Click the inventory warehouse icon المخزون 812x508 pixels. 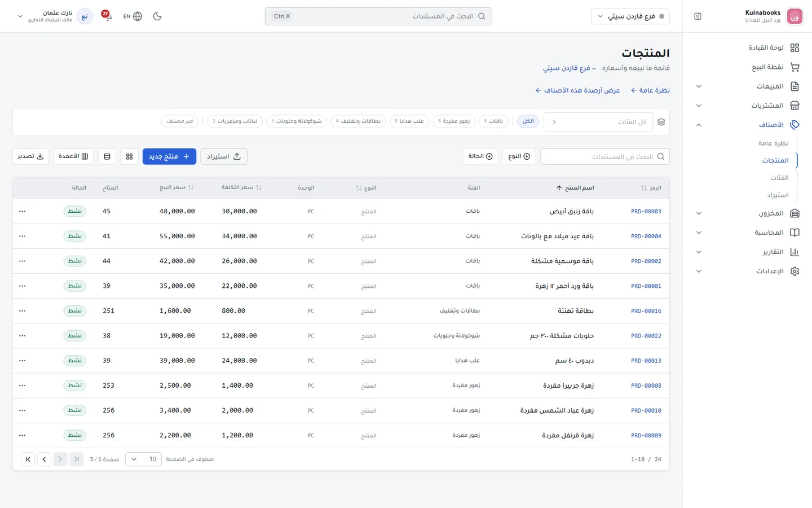[795, 213]
